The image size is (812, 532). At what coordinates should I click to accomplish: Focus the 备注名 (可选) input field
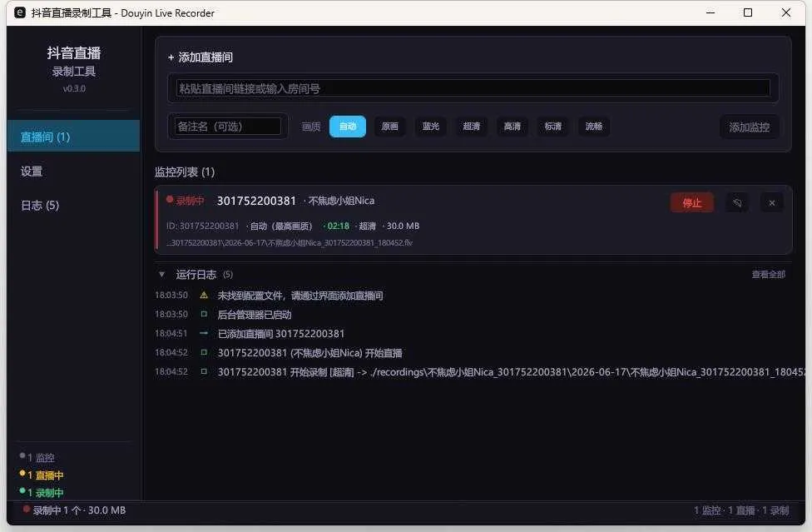[x=228, y=127]
